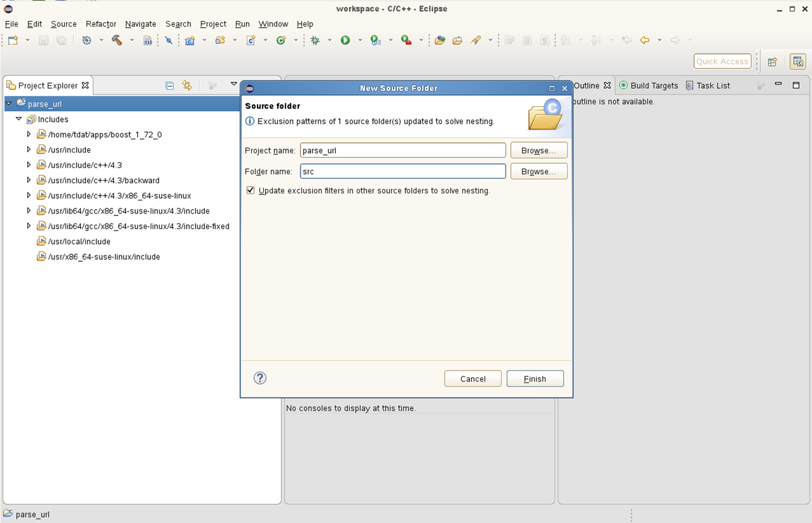The width and height of the screenshot is (812, 523).
Task: Click the green Run toolbar icon
Action: (345, 40)
